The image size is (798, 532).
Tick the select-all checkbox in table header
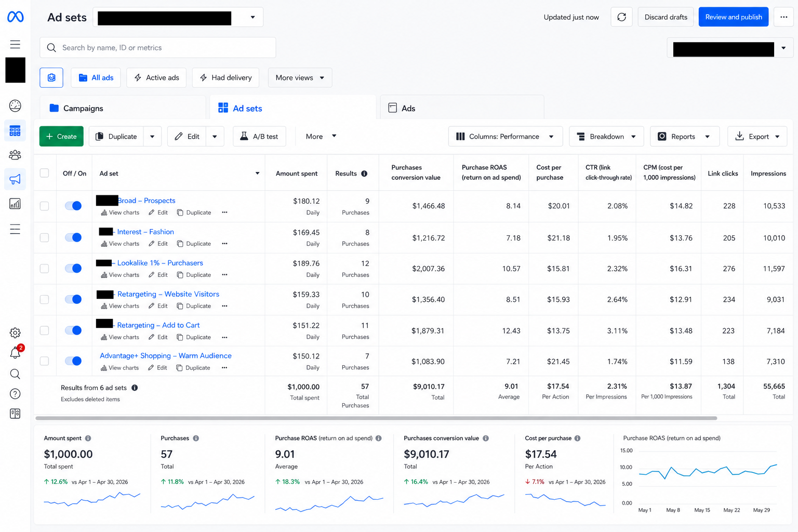coord(45,173)
